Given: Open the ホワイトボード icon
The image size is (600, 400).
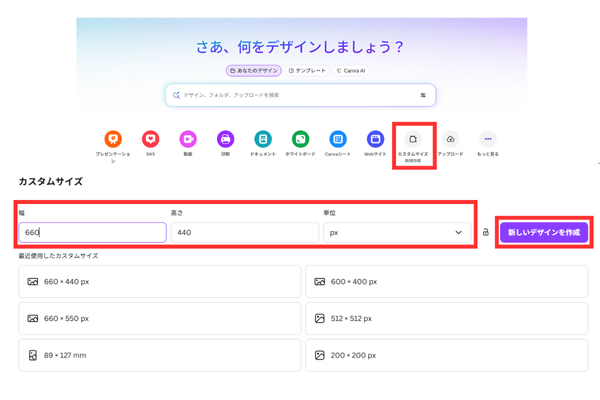Looking at the screenshot, I should pyautogui.click(x=300, y=139).
